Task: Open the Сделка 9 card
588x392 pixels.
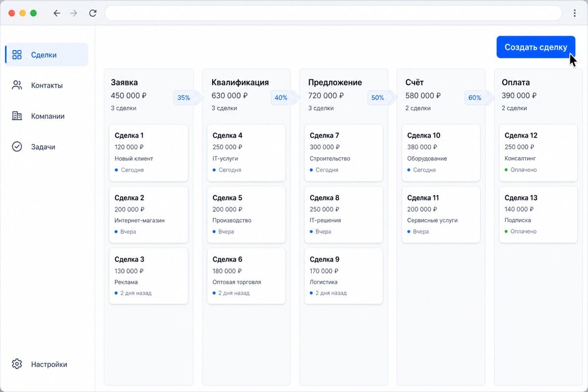Action: click(x=343, y=276)
